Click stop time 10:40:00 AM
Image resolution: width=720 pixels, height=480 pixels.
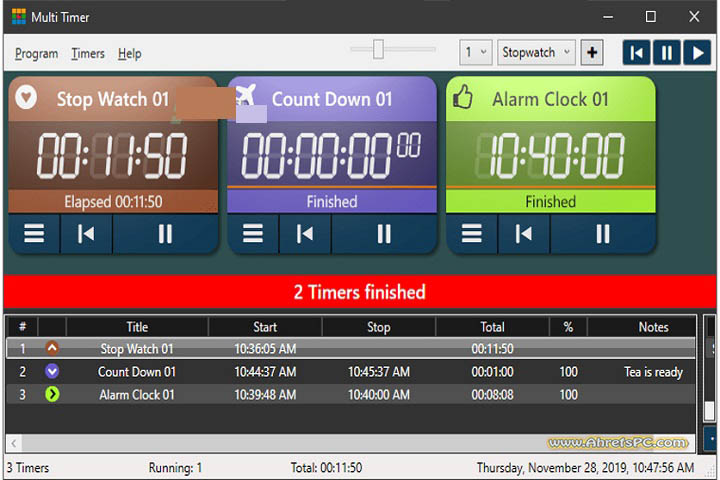(x=379, y=395)
